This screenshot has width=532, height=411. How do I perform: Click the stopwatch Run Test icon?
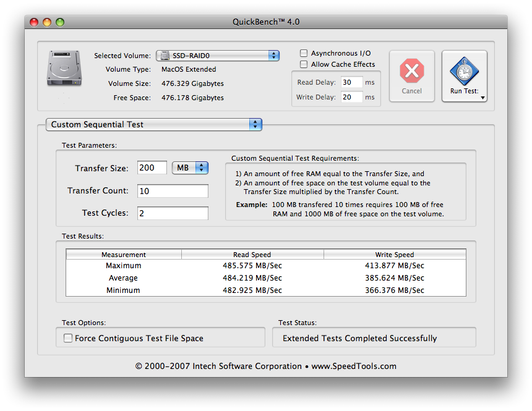pos(464,71)
